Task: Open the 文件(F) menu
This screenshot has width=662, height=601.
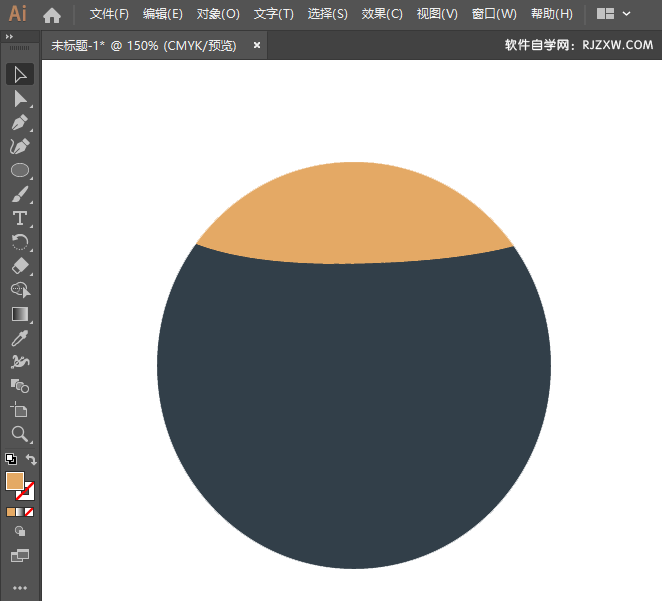Action: pos(109,15)
